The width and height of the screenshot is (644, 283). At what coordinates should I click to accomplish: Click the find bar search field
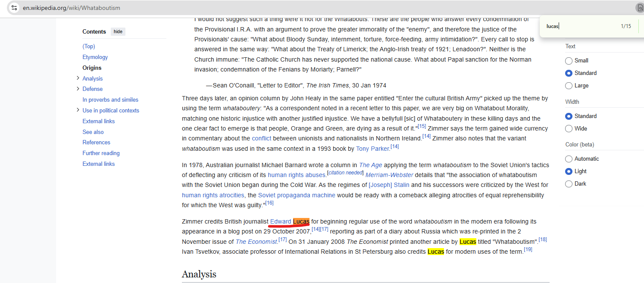point(578,26)
